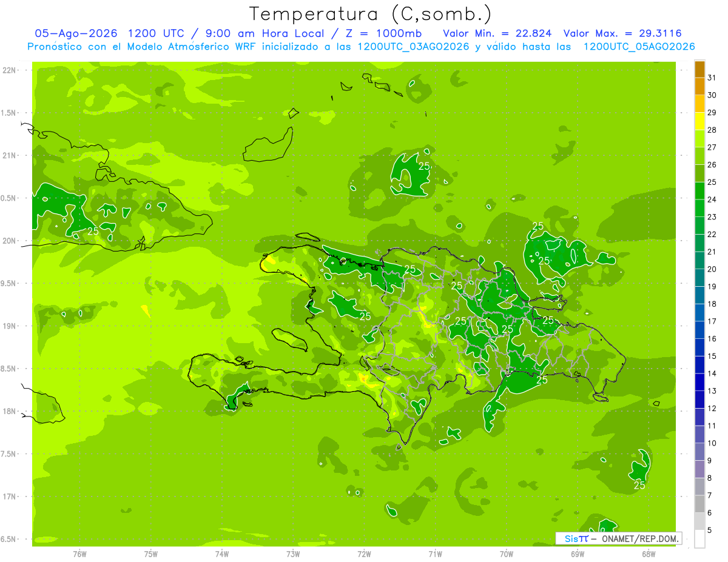Screen dimensions: 728x562
Task: Click the "8.5N" latitude label
Action: [8, 369]
